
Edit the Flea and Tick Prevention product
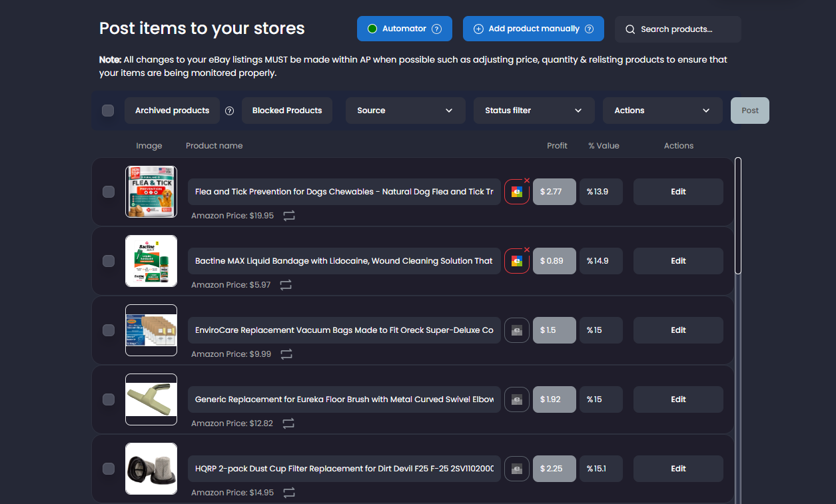coord(678,192)
